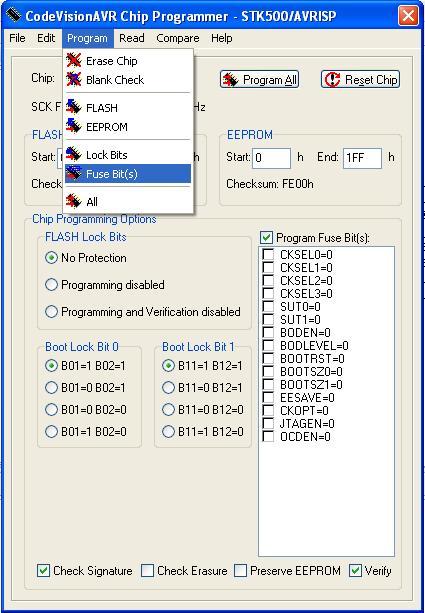Choose Blank Check from Program menu
The width and height of the screenshot is (425, 613).
point(128,80)
